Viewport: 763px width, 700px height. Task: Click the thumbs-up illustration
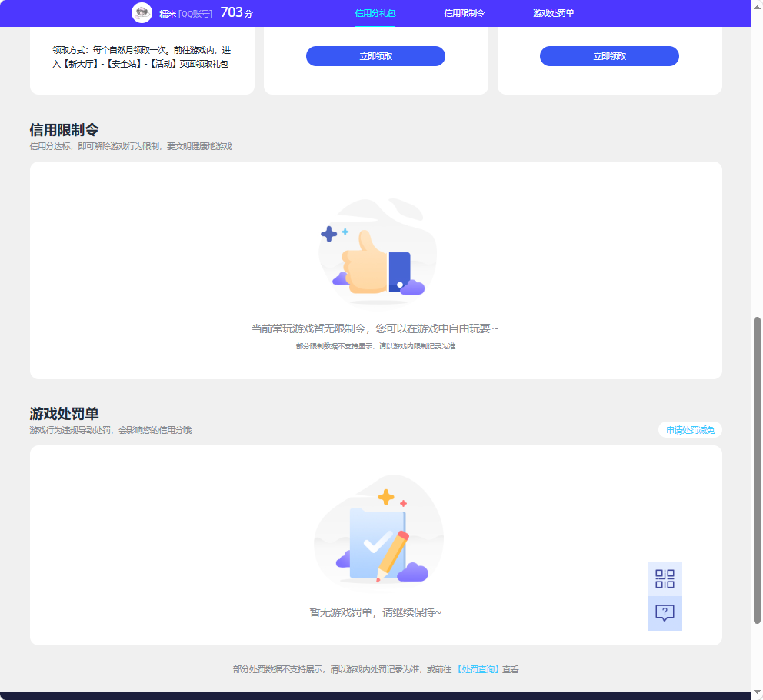[377, 252]
